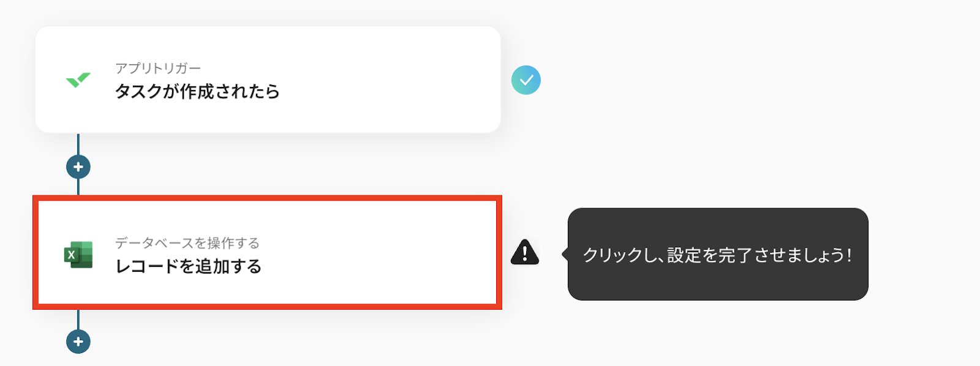Open the レコードを追加する step title
Screen dimensions: 980x366
pos(189,267)
